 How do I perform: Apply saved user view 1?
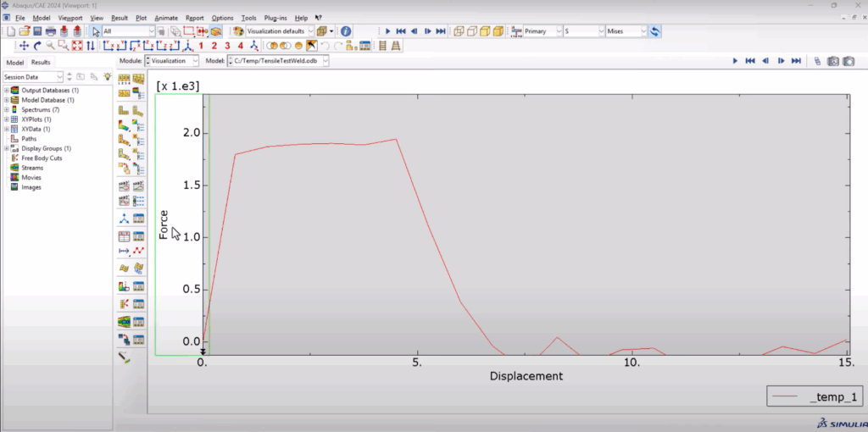click(201, 46)
